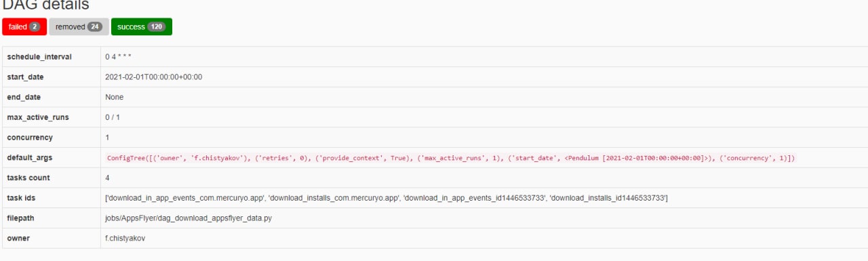
Task: Select the owner row label
Action: click(x=19, y=238)
